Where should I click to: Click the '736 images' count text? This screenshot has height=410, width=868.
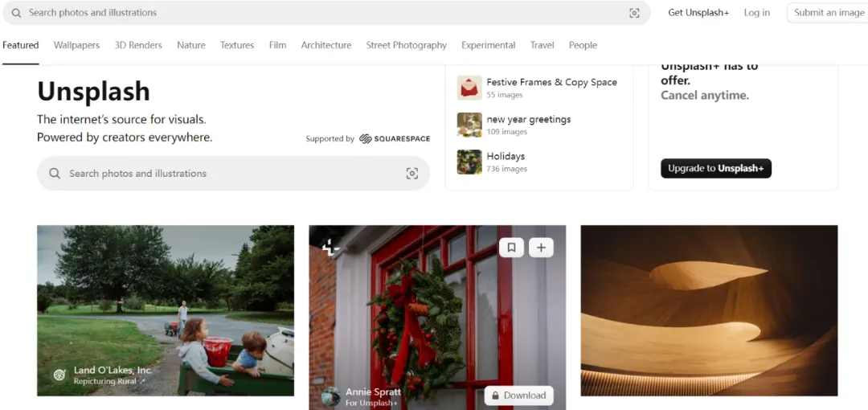coord(506,169)
